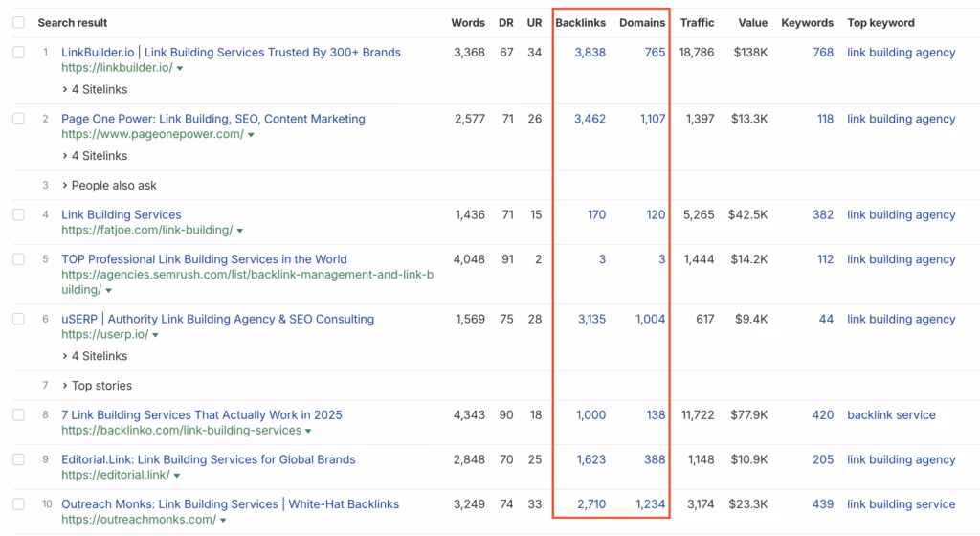Expand 4 Sitelinks under Page One Power
Screen dimensions: 980x536
pos(95,156)
